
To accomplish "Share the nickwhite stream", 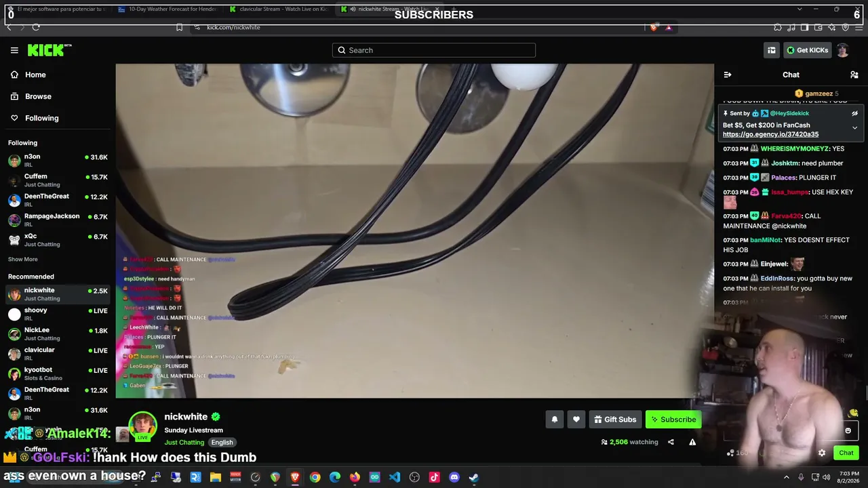I will coord(671,442).
